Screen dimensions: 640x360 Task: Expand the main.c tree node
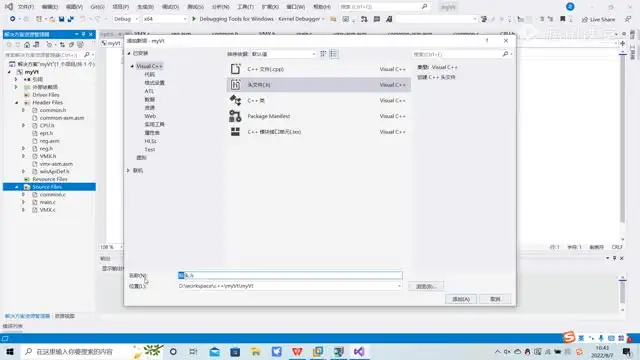[x=24, y=202]
